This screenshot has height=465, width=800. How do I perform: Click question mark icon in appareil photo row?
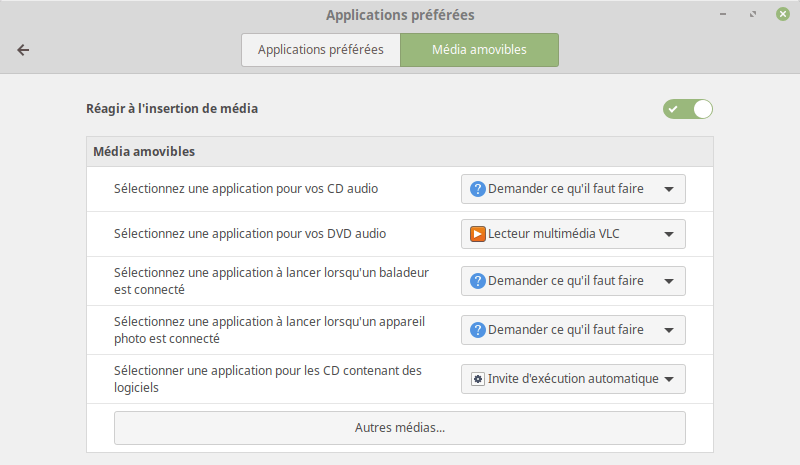(x=478, y=330)
